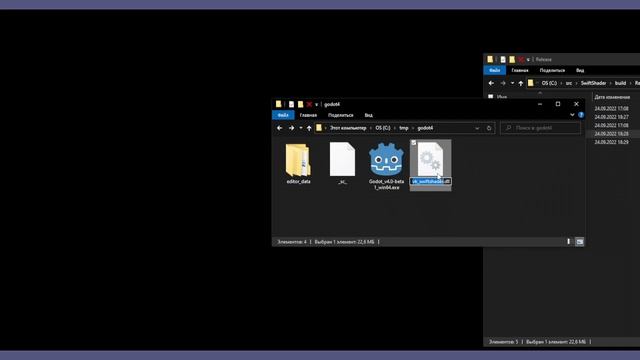The width and height of the screenshot is (640, 360).
Task: Click the search magnifier icon in godot4
Action: pyautogui.click(x=509, y=128)
